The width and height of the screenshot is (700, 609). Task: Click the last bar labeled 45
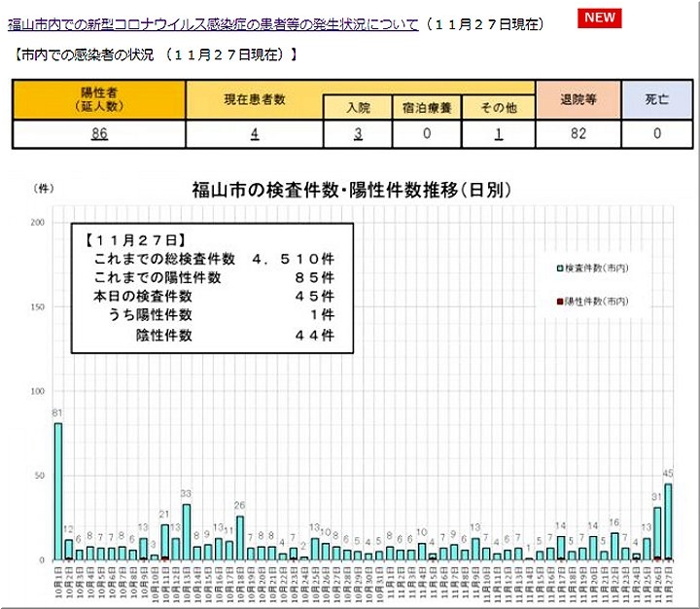[668, 521]
